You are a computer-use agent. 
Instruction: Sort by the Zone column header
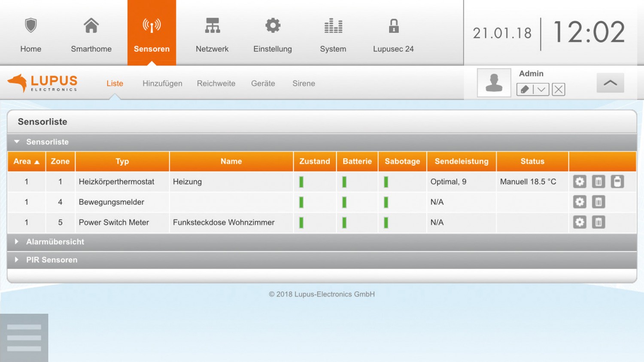click(x=60, y=161)
